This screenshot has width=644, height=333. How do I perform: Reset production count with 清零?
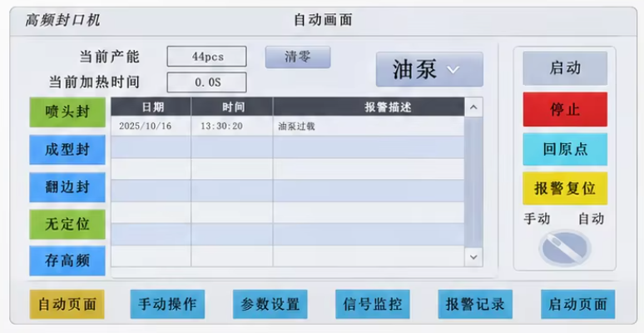coord(298,57)
